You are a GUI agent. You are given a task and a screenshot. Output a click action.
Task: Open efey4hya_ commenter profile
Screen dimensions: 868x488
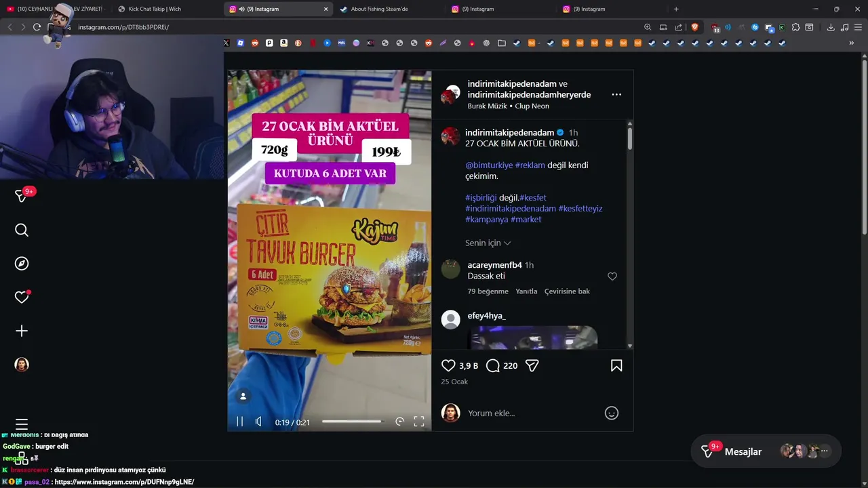coord(486,316)
